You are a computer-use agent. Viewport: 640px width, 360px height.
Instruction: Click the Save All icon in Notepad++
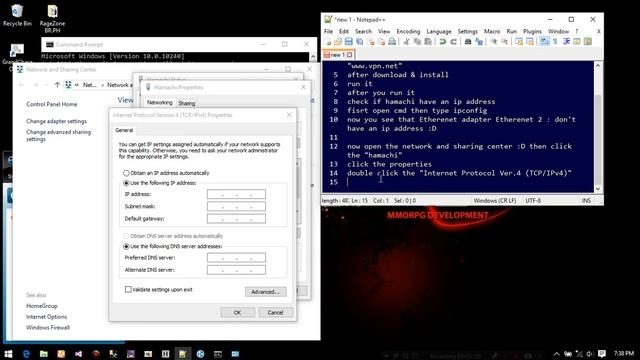coord(360,41)
